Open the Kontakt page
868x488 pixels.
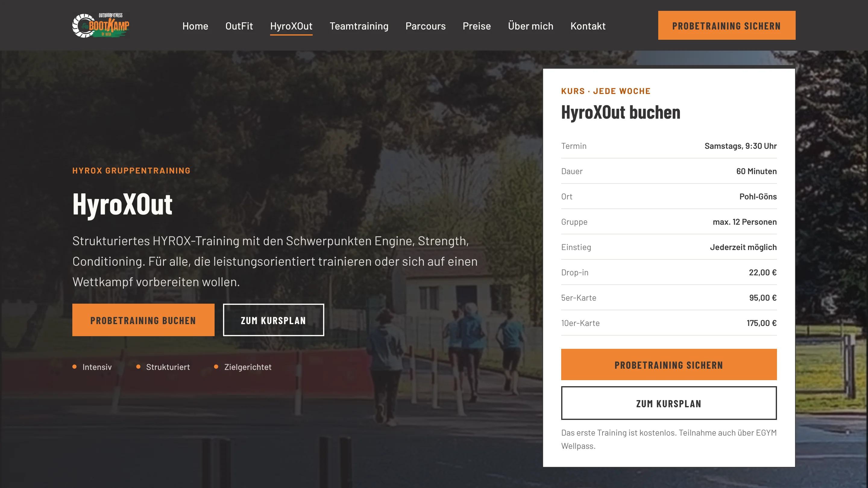point(588,26)
